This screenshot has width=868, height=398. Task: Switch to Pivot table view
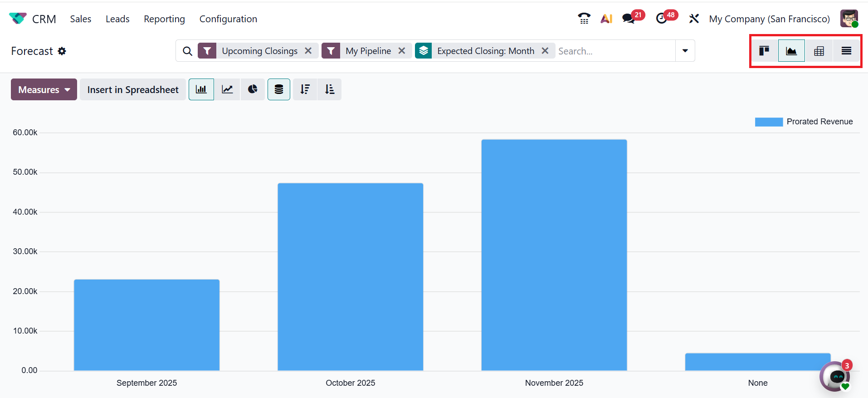(819, 51)
